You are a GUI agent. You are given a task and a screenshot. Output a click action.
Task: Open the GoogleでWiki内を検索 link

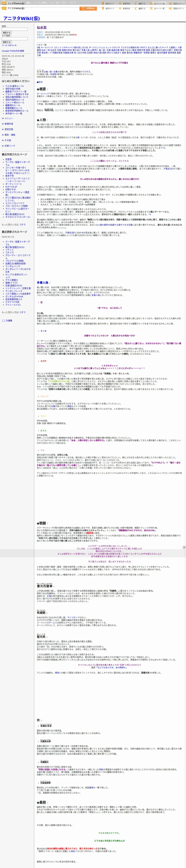pos(13,51)
